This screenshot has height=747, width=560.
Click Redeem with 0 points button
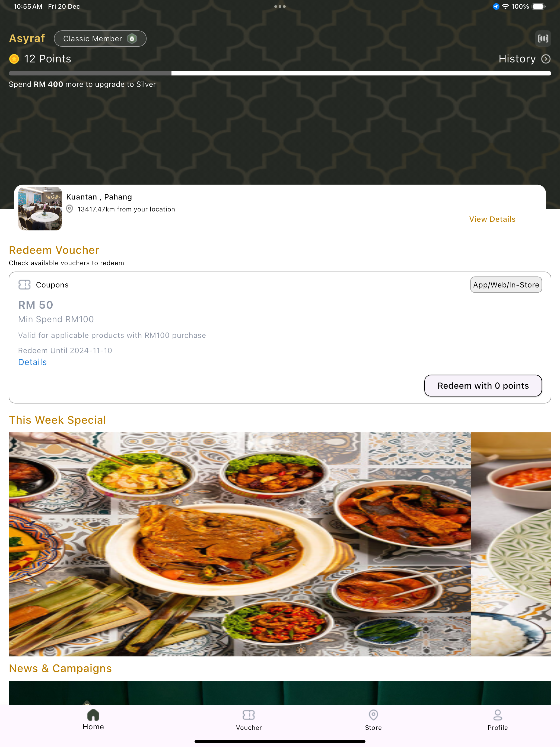pyautogui.click(x=483, y=386)
